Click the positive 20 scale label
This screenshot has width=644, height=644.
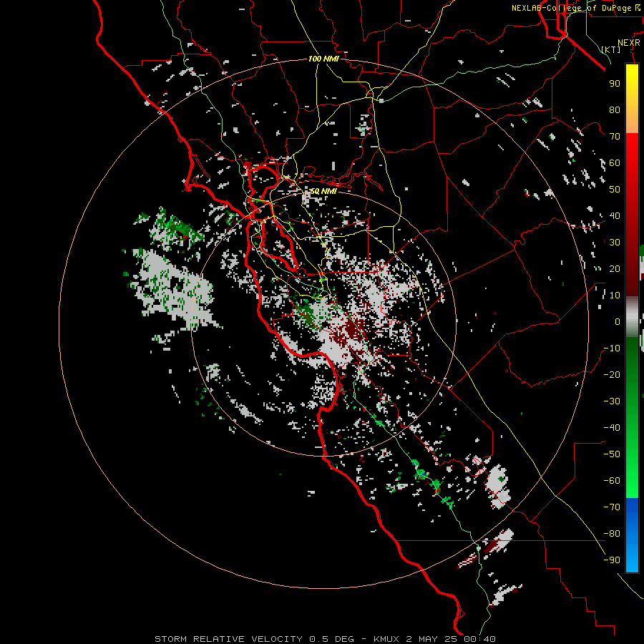(x=615, y=268)
